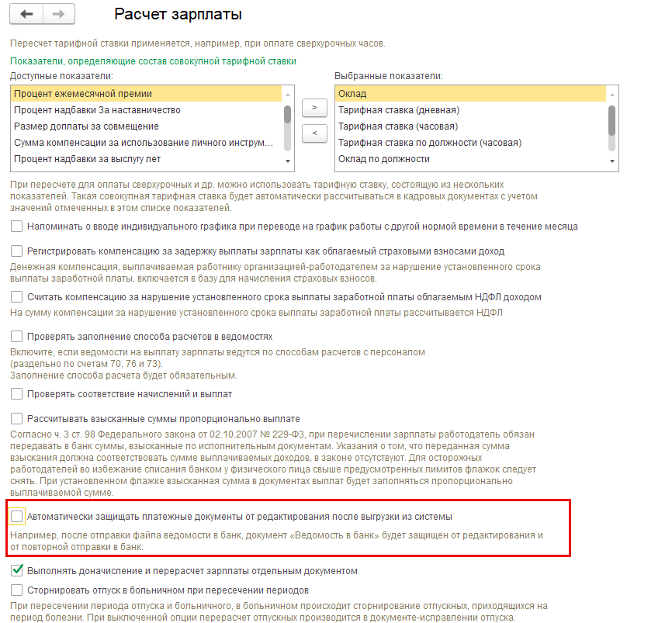This screenshot has height=623, width=672.
Task: Move indicator to selected list with > button
Action: (x=314, y=108)
